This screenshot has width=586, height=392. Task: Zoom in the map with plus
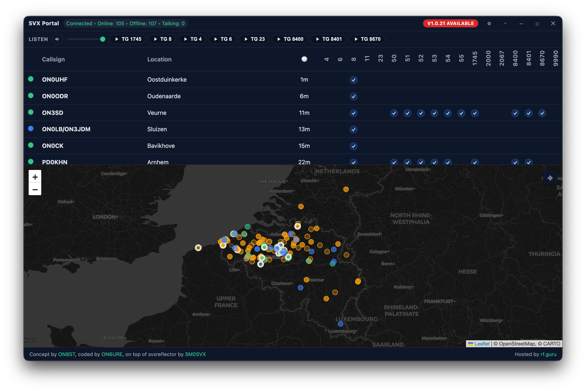coord(35,177)
